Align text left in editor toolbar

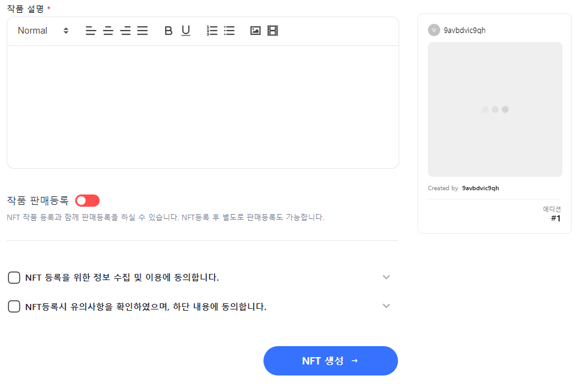(90, 31)
